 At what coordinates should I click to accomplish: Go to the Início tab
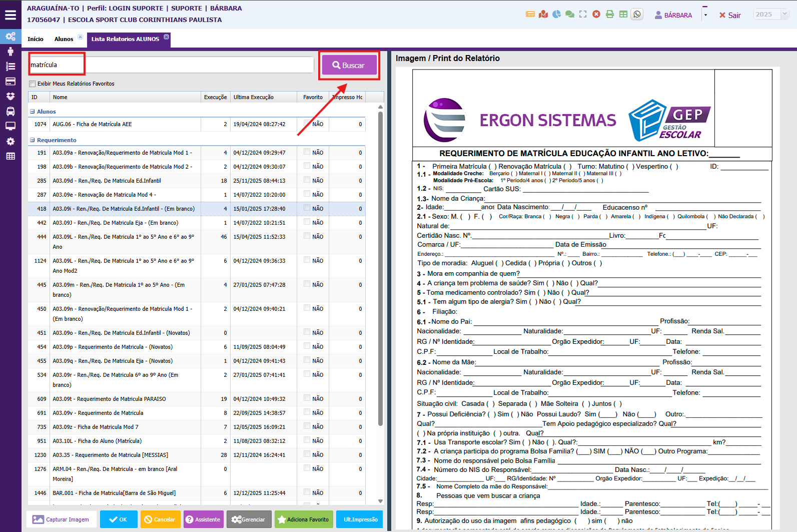(36, 39)
